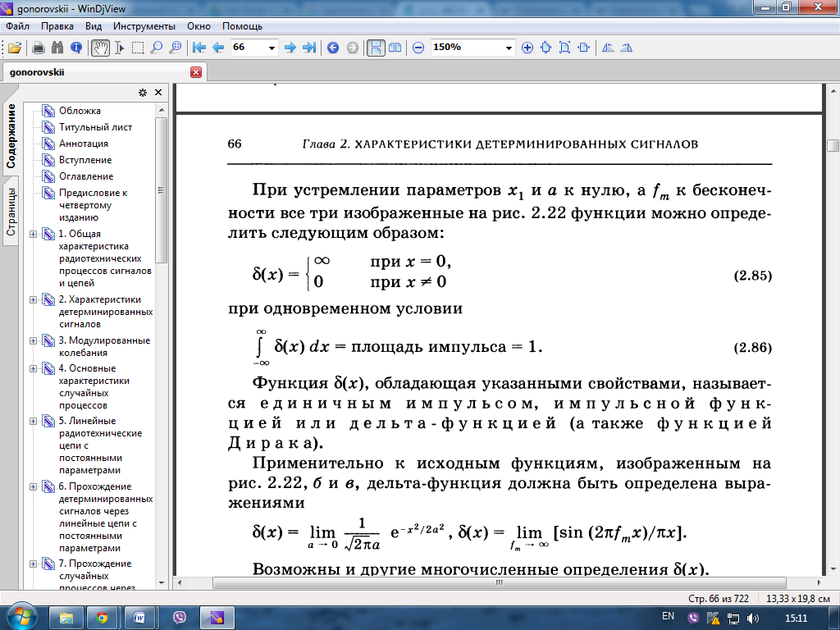The image size is (840, 630).
Task: Open the Помощь menu
Action: [x=242, y=26]
